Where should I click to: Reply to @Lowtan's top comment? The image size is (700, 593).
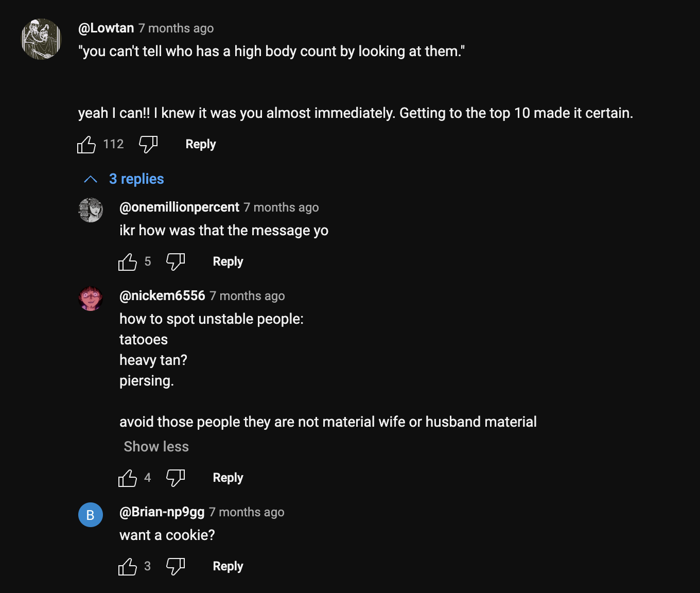201,144
